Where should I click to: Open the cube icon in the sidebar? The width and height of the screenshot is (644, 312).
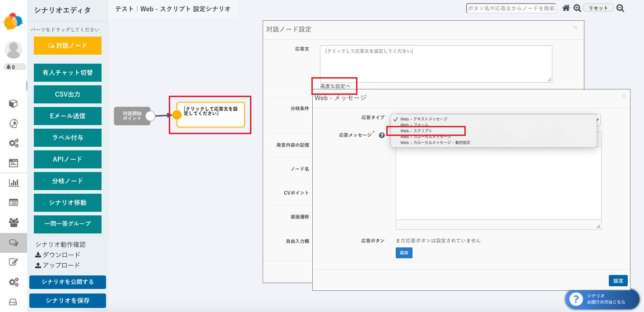pyautogui.click(x=14, y=104)
